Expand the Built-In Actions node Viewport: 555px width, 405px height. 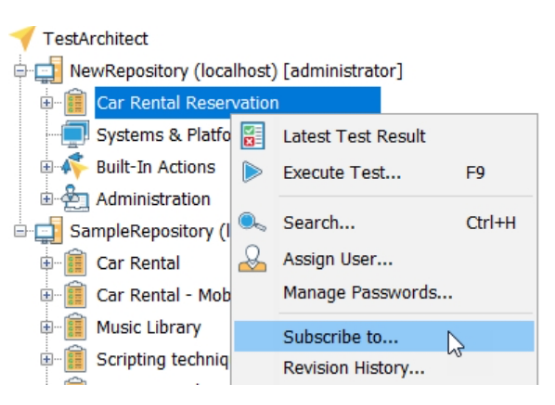click(46, 167)
